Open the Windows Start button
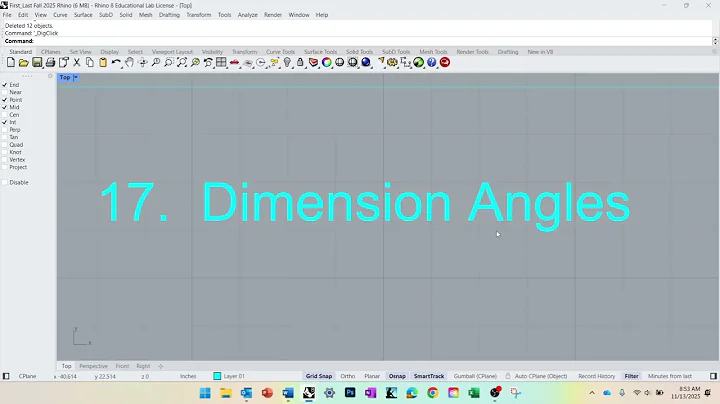The image size is (720, 404). (205, 393)
